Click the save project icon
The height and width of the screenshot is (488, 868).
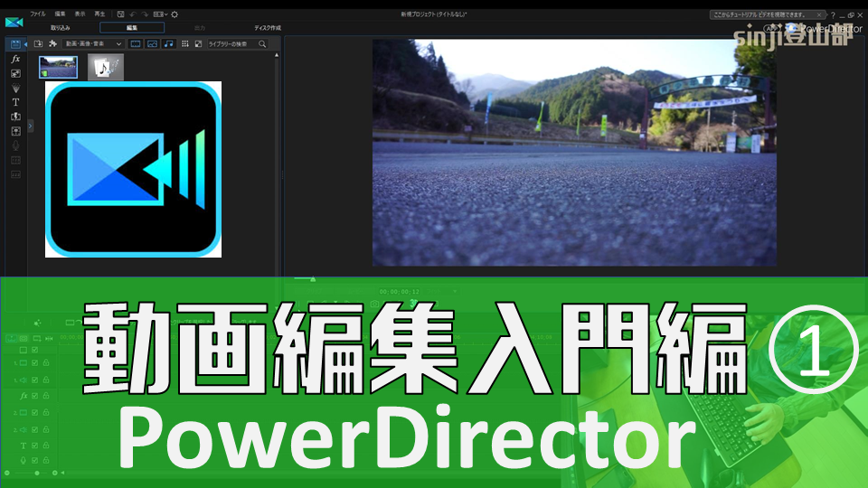coord(120,14)
